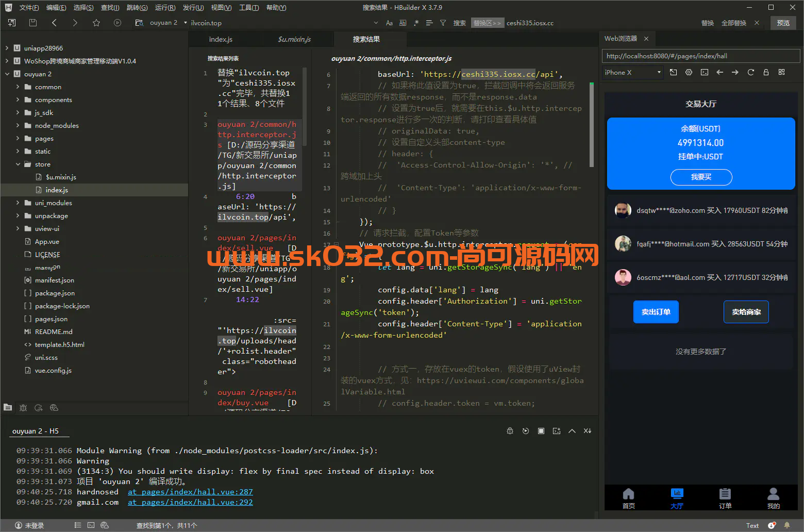Toggle regular expression search option
Image resolution: width=804 pixels, height=532 pixels.
click(416, 23)
